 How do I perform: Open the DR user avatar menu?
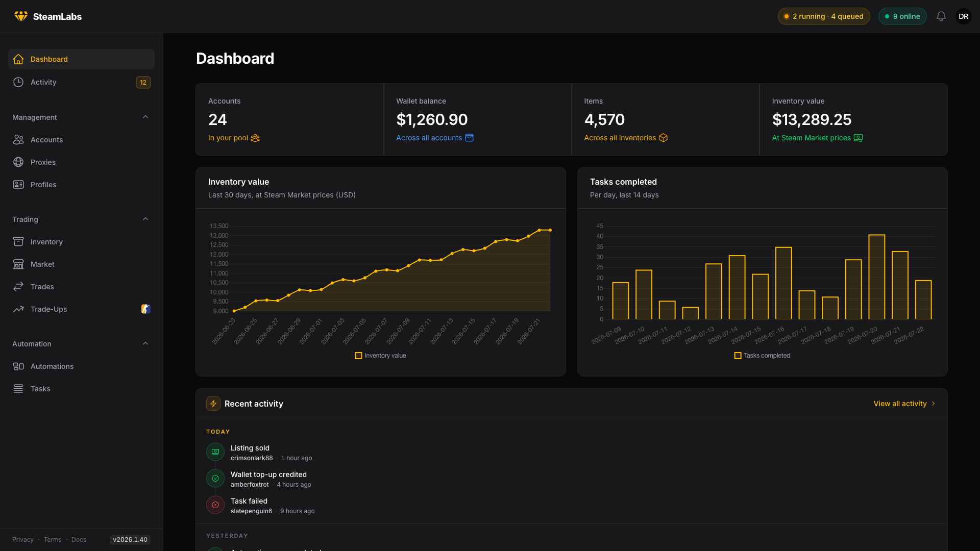964,16
